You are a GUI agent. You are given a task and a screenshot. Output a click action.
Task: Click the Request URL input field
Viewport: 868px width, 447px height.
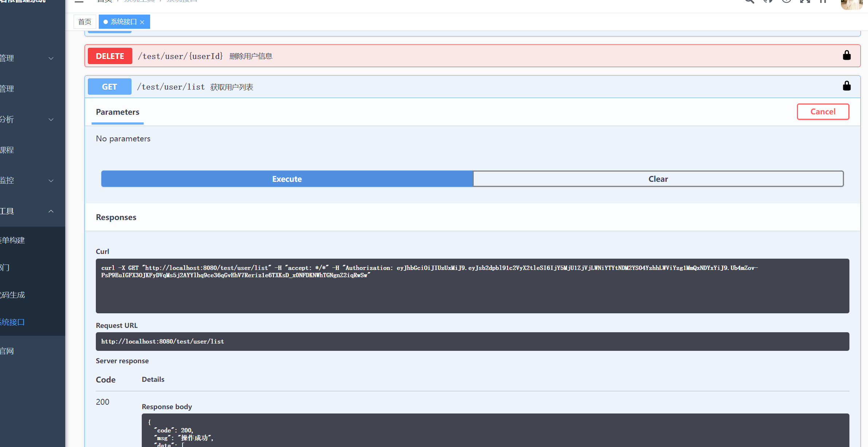[x=472, y=341]
